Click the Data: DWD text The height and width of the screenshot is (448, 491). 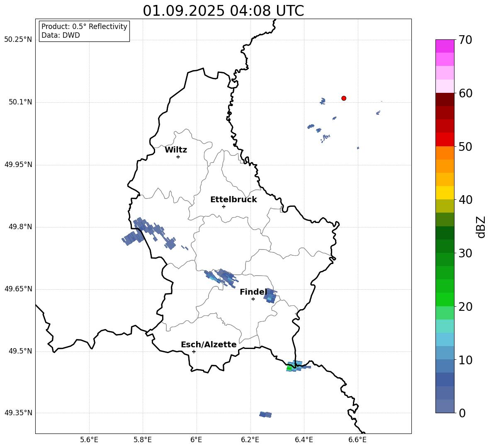(x=61, y=35)
